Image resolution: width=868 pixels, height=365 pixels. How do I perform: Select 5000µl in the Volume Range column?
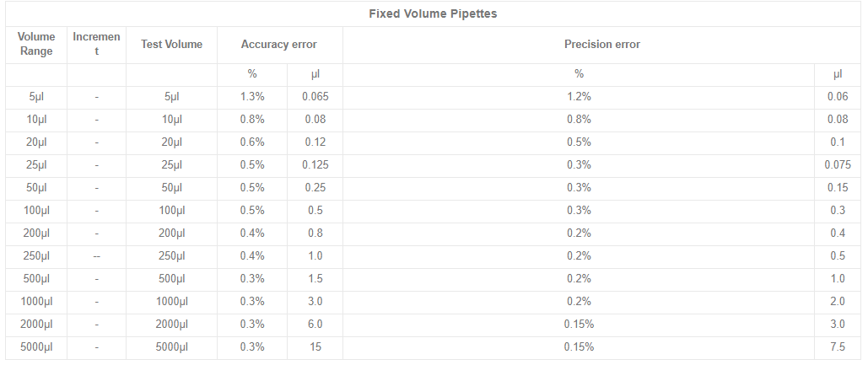tap(35, 347)
